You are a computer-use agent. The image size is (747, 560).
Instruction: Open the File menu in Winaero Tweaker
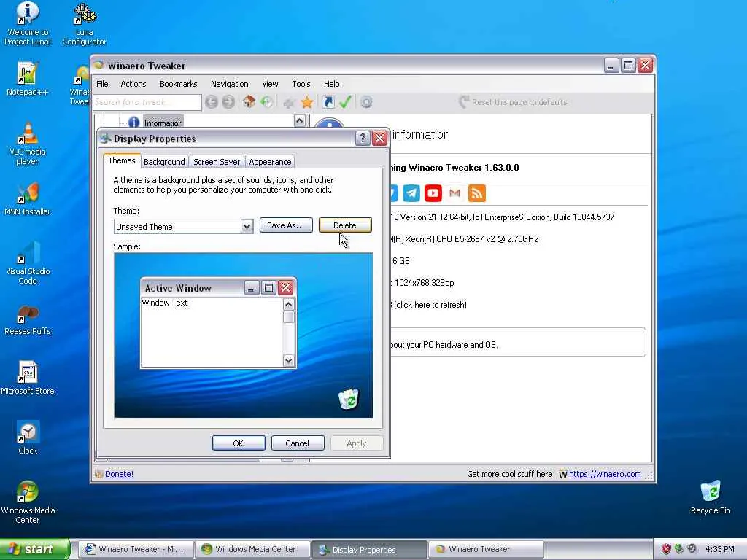point(102,84)
